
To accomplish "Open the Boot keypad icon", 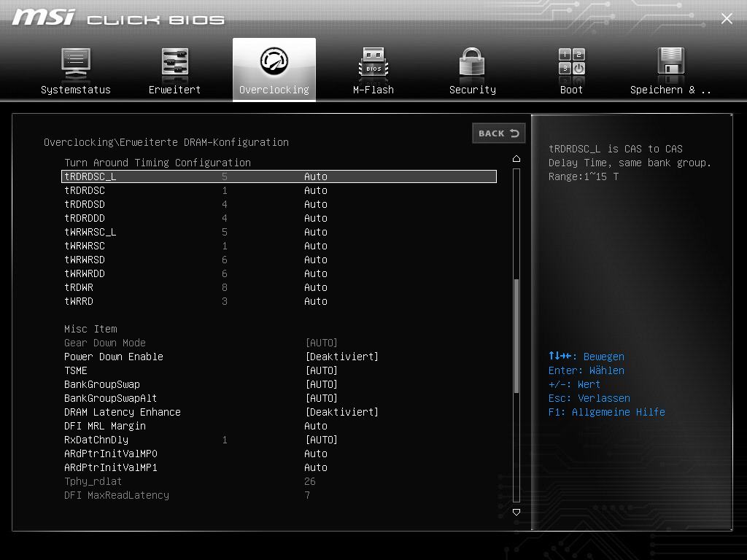I will click(x=572, y=61).
